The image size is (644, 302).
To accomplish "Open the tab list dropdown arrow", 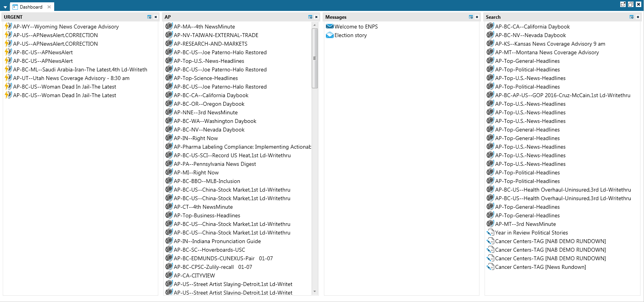I will pyautogui.click(x=5, y=7).
